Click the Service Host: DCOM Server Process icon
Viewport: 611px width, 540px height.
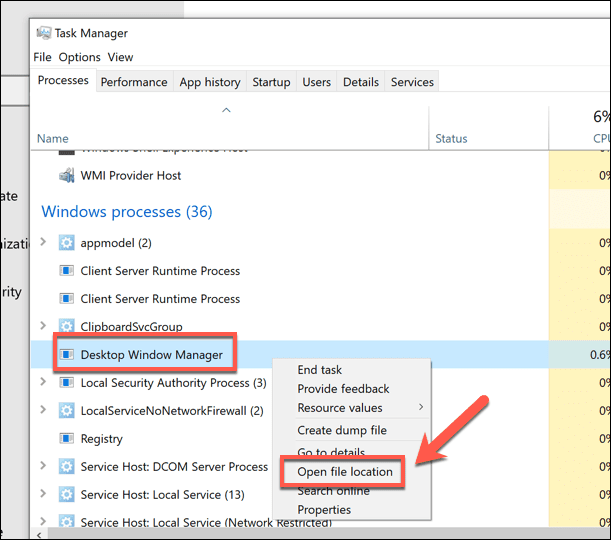tap(67, 466)
